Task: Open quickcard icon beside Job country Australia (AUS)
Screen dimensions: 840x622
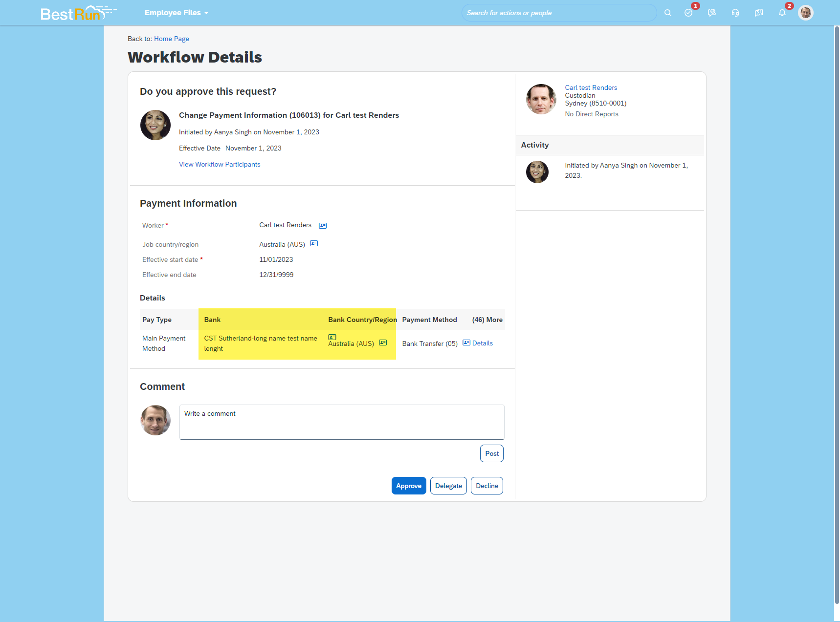Action: pos(314,243)
